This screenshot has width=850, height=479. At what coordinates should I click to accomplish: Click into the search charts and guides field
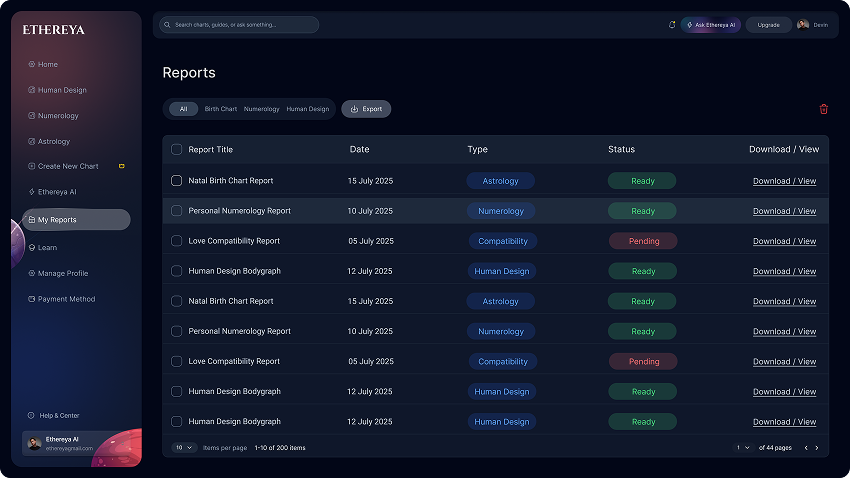(239, 25)
